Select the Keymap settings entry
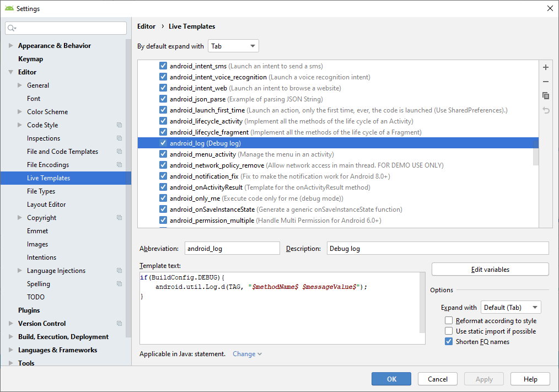 coord(30,59)
